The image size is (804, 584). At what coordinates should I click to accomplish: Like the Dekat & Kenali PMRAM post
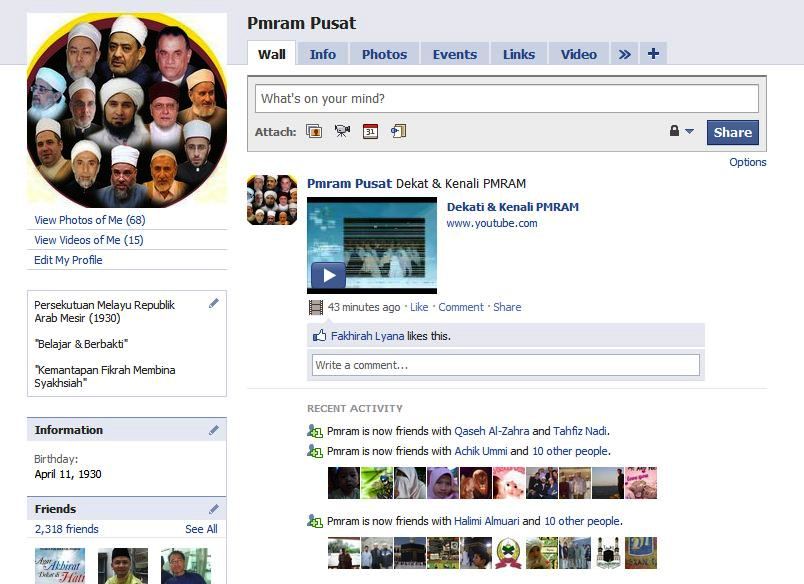pos(419,307)
